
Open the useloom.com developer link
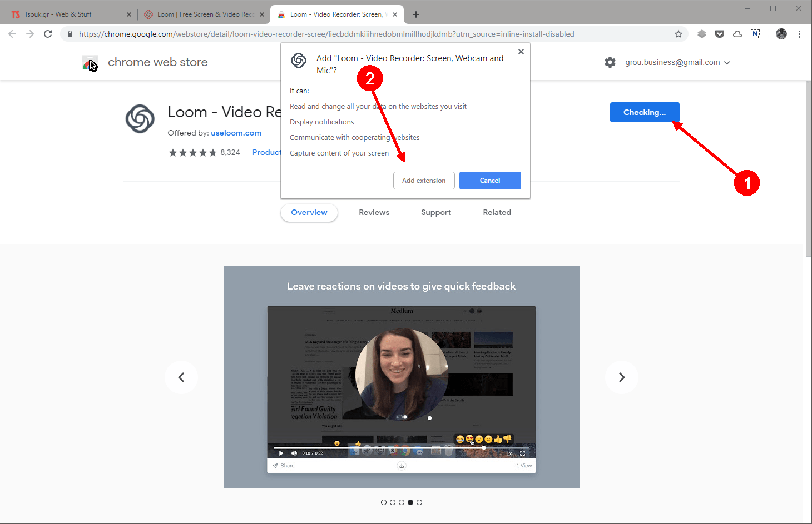coord(236,133)
